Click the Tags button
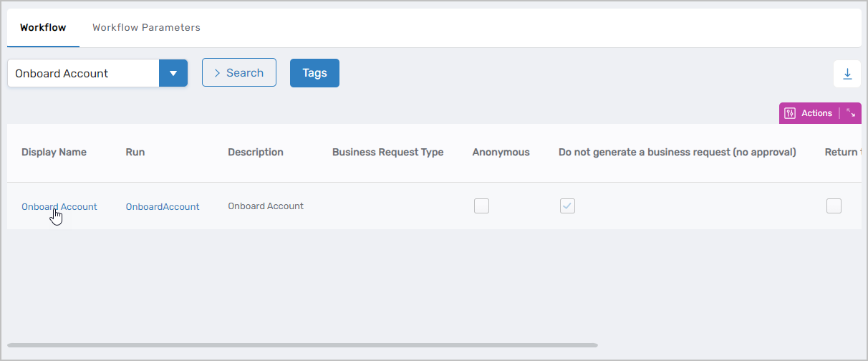Image resolution: width=868 pixels, height=361 pixels. pos(314,73)
